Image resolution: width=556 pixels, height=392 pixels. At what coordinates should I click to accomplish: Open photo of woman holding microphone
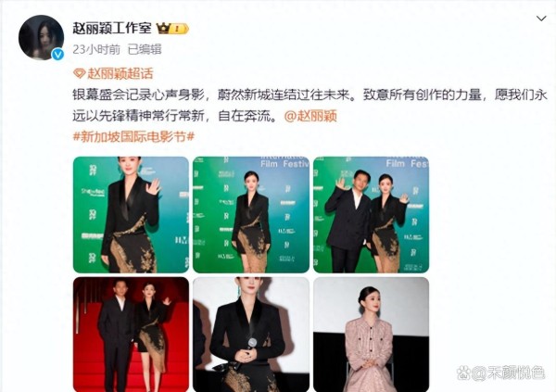tap(251, 335)
